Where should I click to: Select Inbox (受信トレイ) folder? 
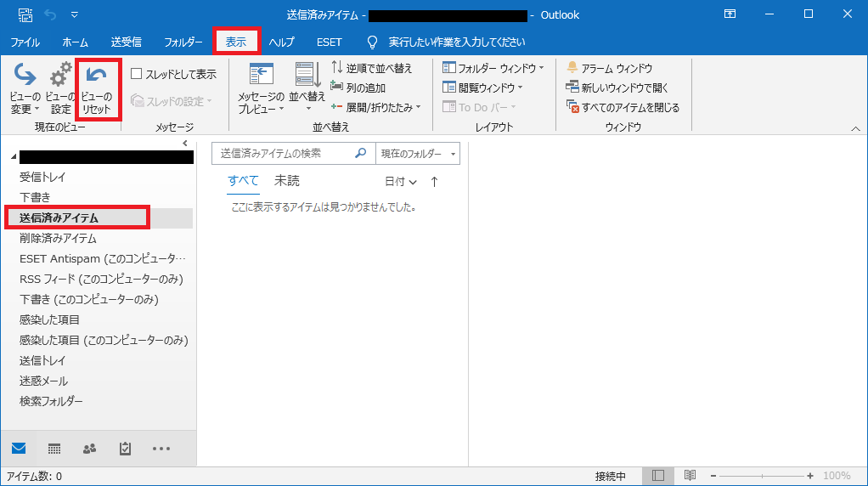click(x=42, y=177)
